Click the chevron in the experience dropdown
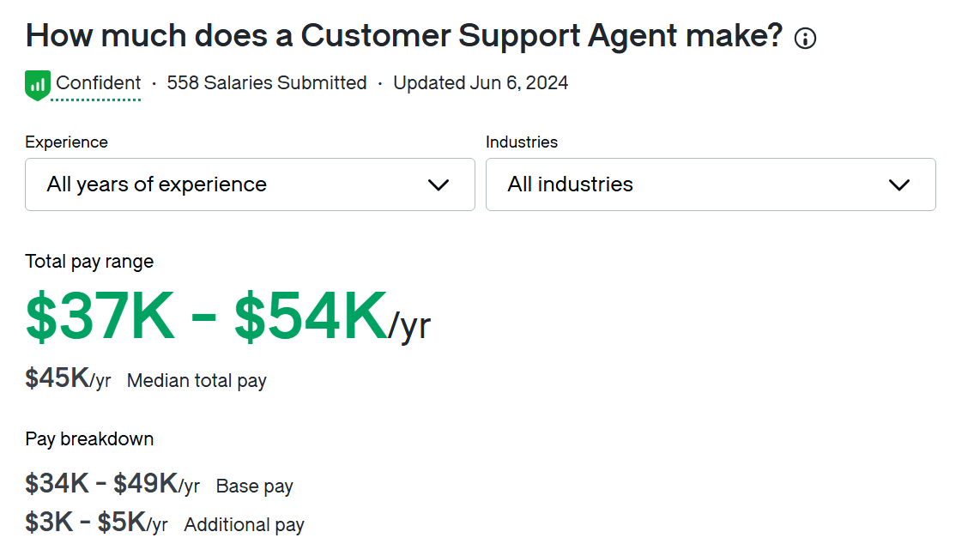This screenshot has height=556, width=980. [x=439, y=184]
